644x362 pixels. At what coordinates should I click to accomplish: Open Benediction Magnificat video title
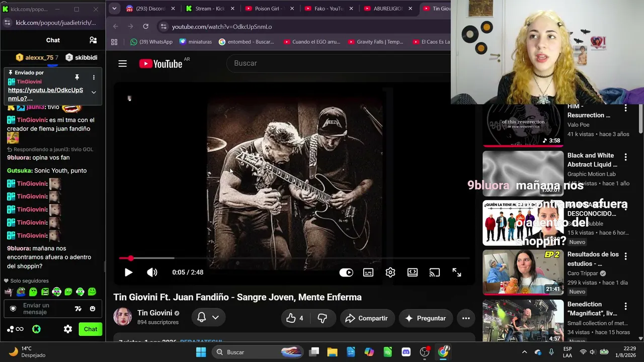(592, 309)
